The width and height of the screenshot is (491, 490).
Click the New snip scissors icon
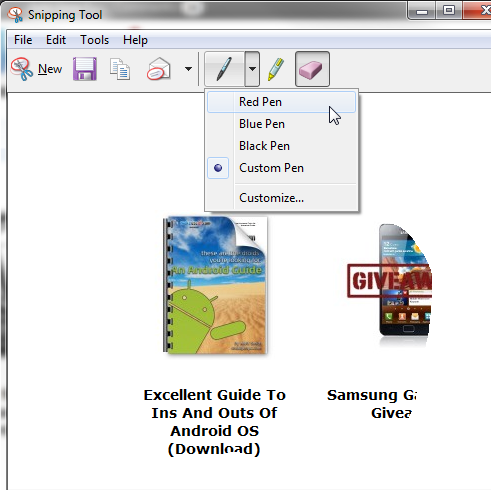coord(21,69)
